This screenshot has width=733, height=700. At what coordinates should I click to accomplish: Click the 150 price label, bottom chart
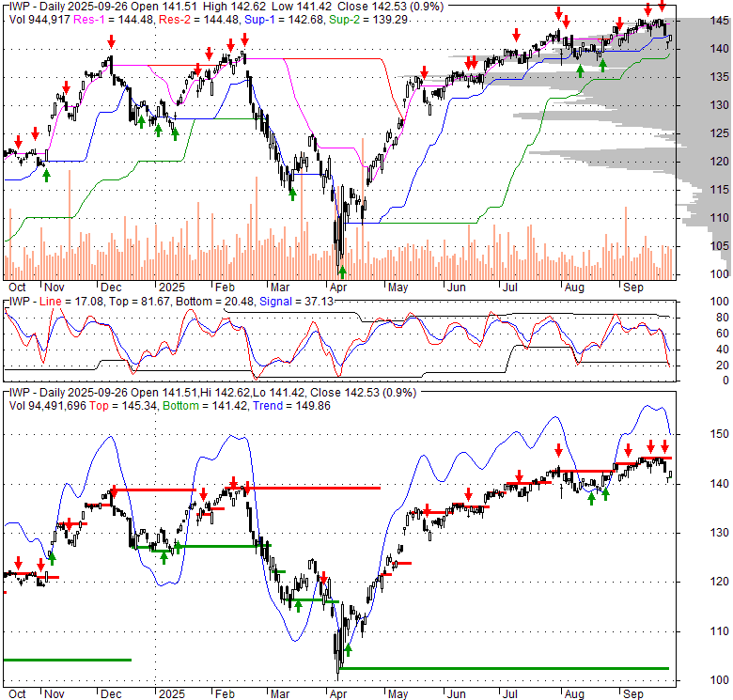pos(719,434)
